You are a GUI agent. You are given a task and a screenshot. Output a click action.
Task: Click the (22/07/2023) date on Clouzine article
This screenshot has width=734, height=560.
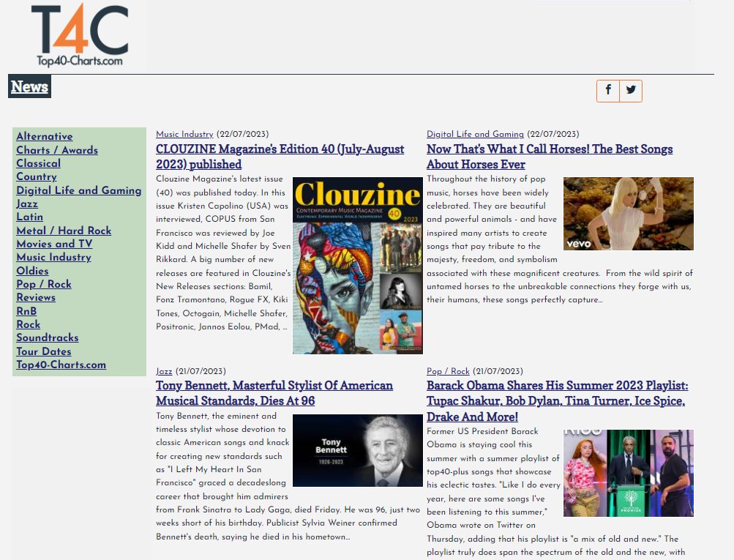click(242, 134)
